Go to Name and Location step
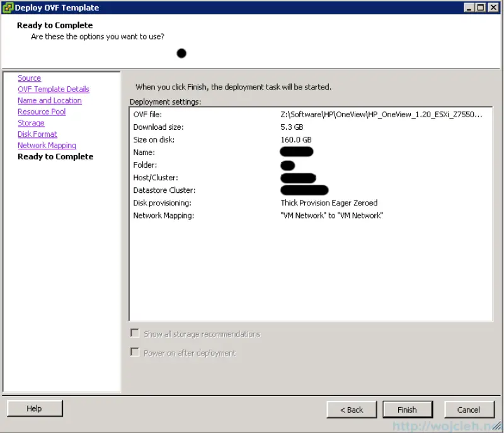The width and height of the screenshot is (504, 433). 49,100
